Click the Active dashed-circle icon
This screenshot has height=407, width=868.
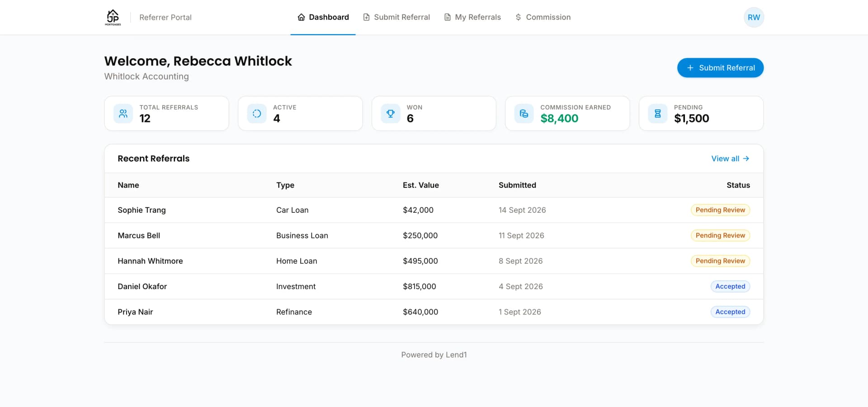click(257, 113)
